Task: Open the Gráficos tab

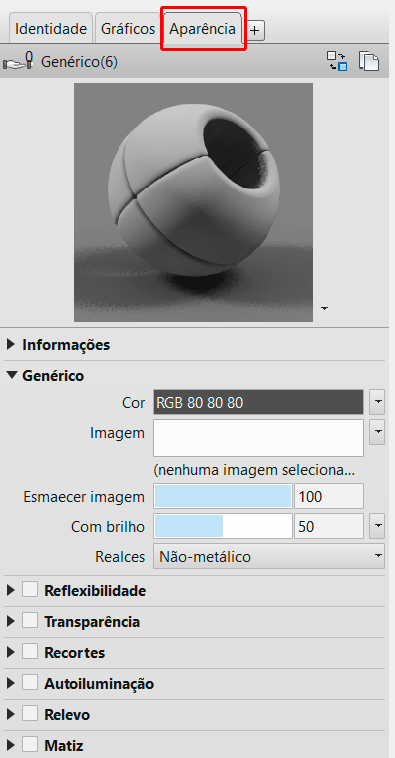Action: pos(128,29)
